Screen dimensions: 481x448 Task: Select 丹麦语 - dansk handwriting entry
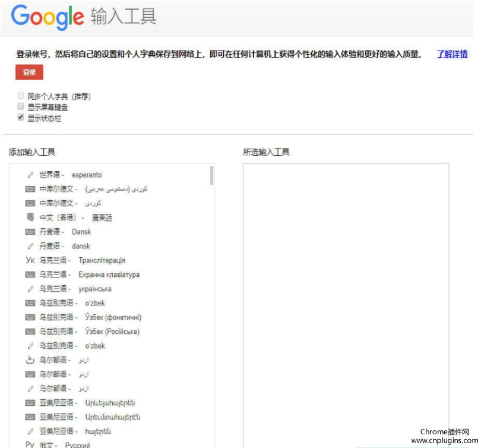coord(65,246)
